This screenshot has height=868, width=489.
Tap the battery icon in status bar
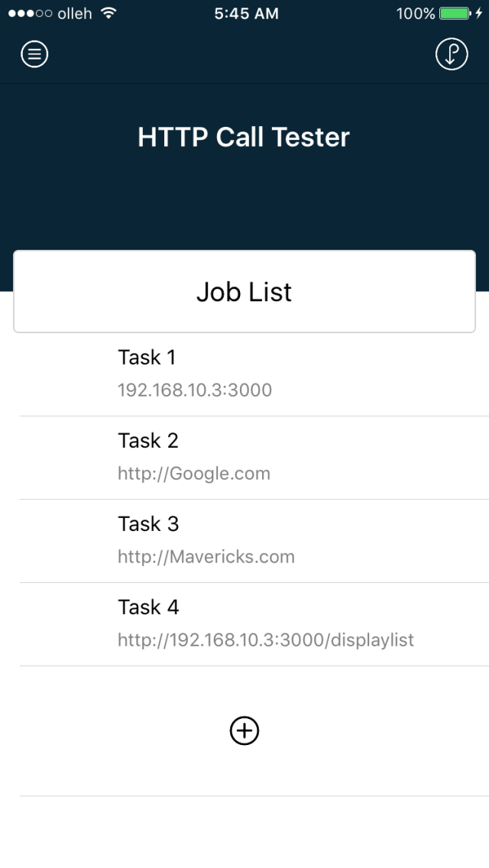[x=455, y=13]
